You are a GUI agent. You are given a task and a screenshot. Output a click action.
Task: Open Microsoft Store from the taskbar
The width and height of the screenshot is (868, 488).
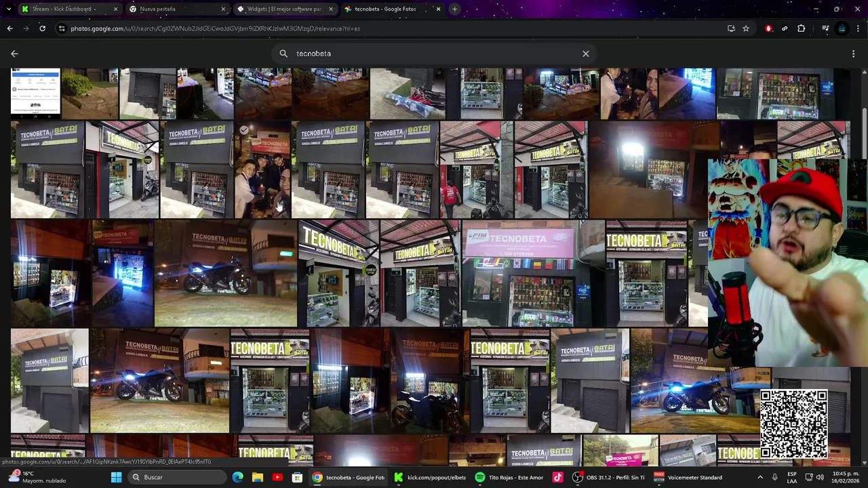click(x=297, y=477)
